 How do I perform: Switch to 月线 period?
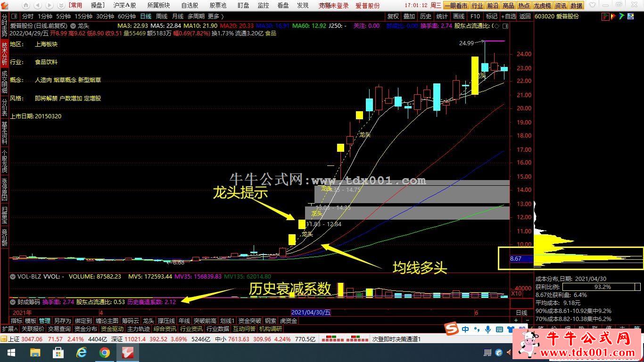click(x=178, y=16)
